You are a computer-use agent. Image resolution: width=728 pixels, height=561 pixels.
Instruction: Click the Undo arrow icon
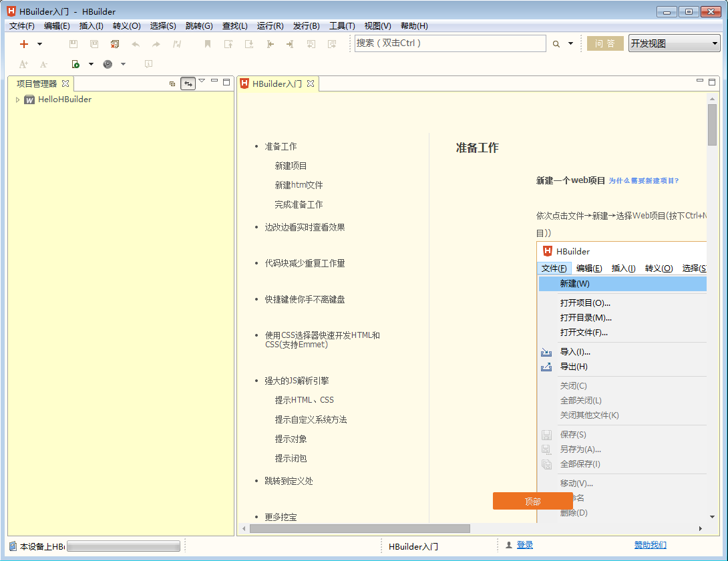click(136, 44)
